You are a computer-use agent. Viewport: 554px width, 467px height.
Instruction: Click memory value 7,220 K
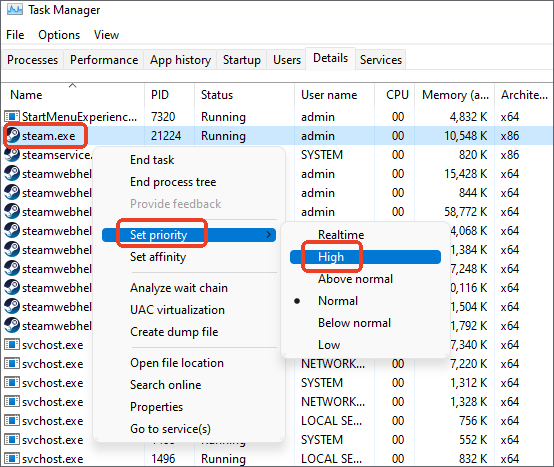coord(468,363)
